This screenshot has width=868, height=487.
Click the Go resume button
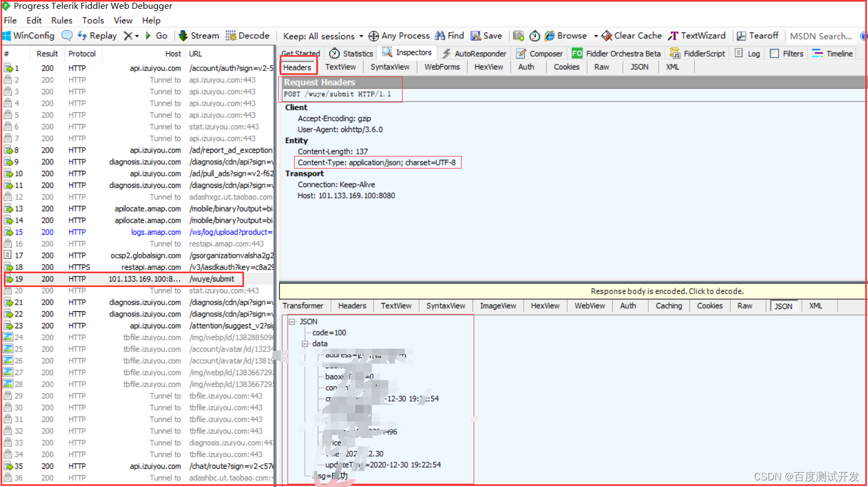(x=156, y=36)
